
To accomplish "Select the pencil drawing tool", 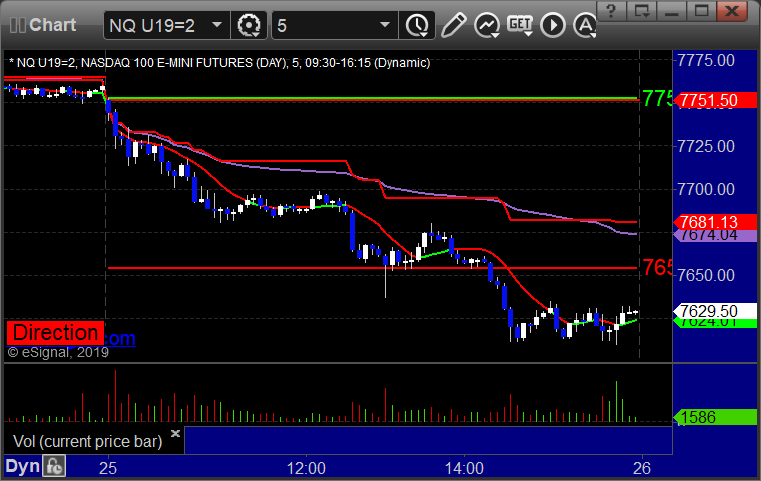I will point(453,25).
